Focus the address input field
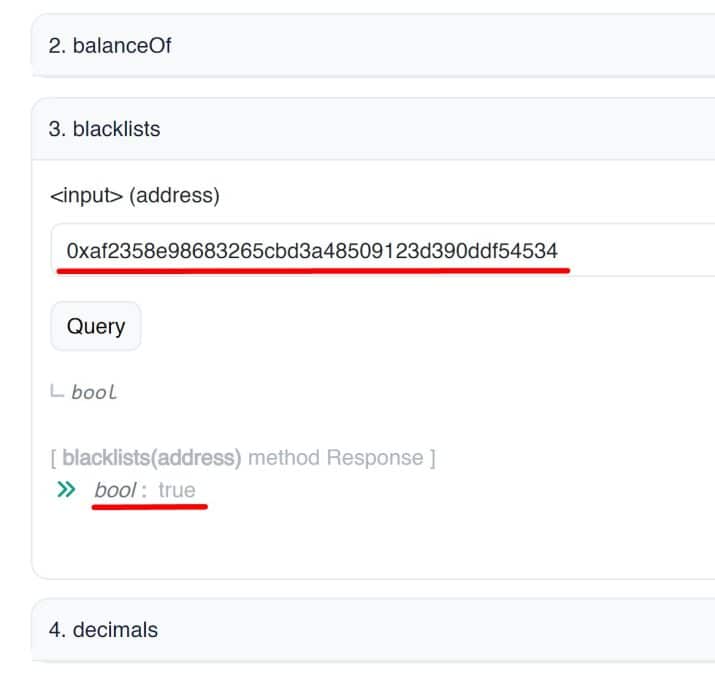Screen dimensions: 715x675 (383, 250)
